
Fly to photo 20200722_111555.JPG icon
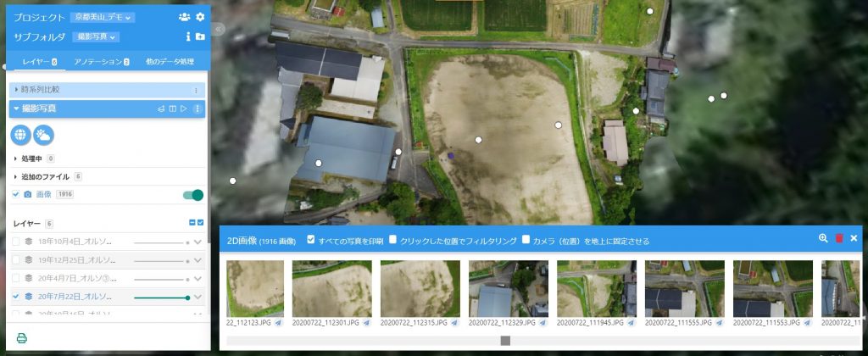(719, 322)
